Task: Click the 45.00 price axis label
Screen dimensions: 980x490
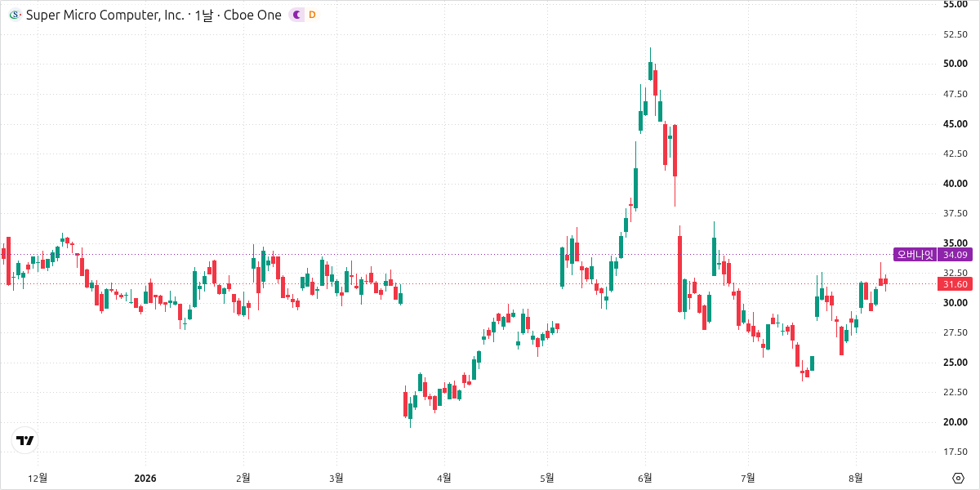Action: coord(955,124)
